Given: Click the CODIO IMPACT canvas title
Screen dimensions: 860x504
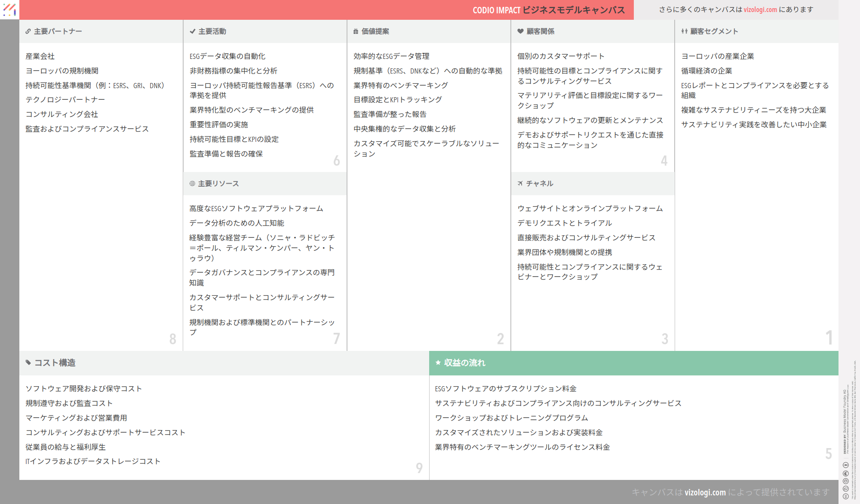Looking at the screenshot, I should pyautogui.click(x=548, y=10).
